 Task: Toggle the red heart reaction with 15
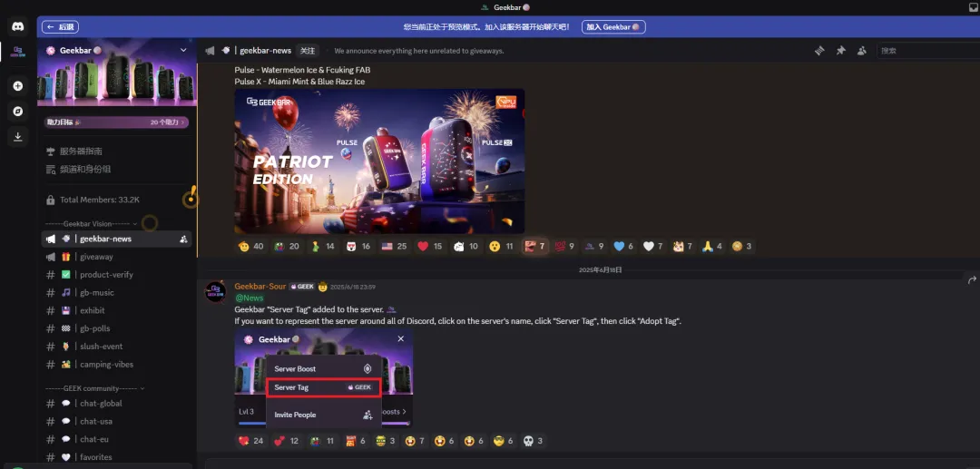coord(430,246)
